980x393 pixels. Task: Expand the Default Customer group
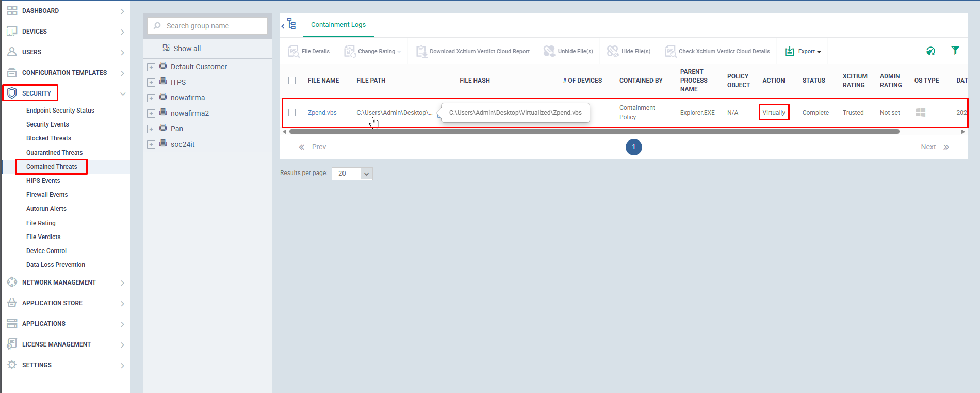[x=151, y=67]
